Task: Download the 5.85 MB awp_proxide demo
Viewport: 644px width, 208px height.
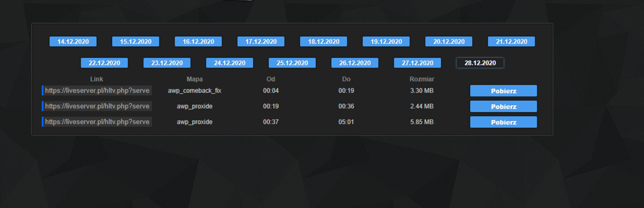Action: [503, 122]
